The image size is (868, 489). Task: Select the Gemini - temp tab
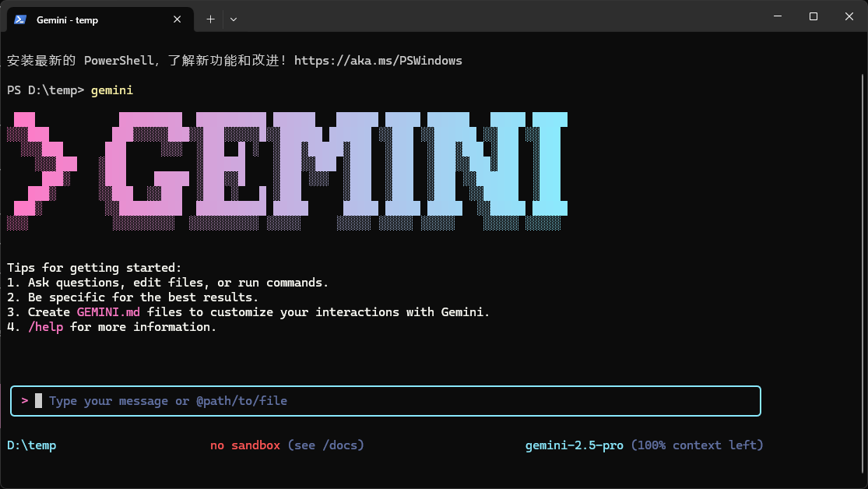[x=100, y=19]
